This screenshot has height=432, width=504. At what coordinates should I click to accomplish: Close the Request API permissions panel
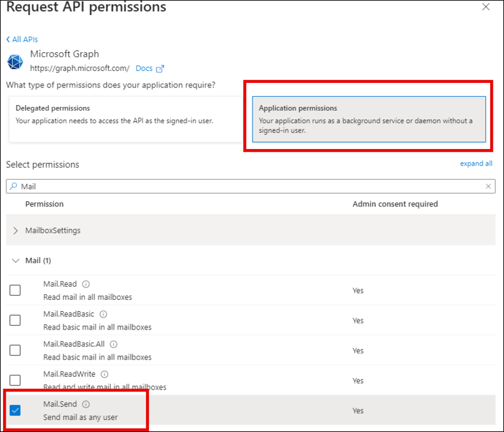[x=486, y=7]
